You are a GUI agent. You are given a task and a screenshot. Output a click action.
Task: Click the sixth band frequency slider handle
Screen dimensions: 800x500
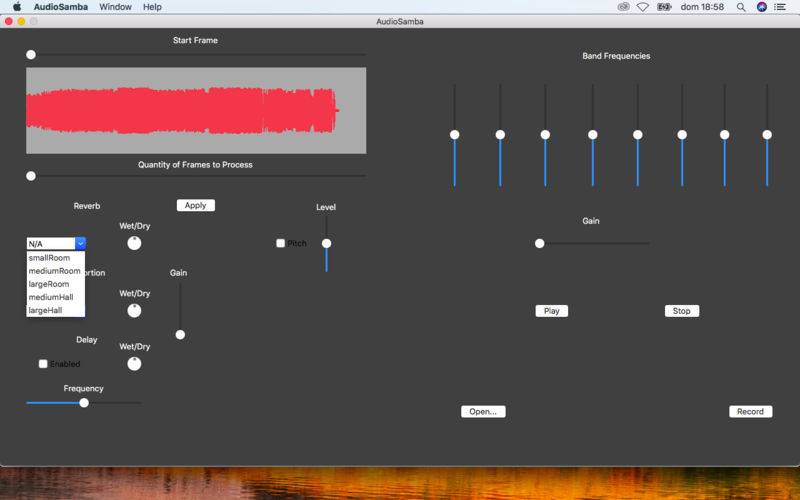point(682,135)
